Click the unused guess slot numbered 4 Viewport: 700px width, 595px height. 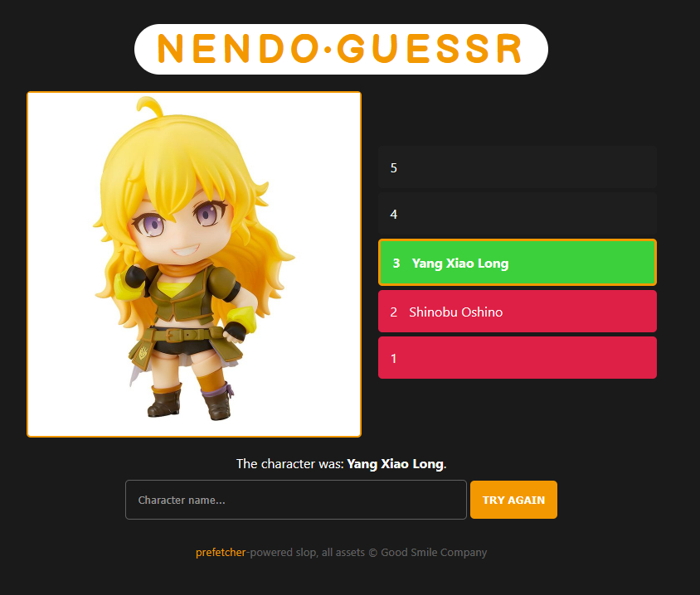pos(518,214)
